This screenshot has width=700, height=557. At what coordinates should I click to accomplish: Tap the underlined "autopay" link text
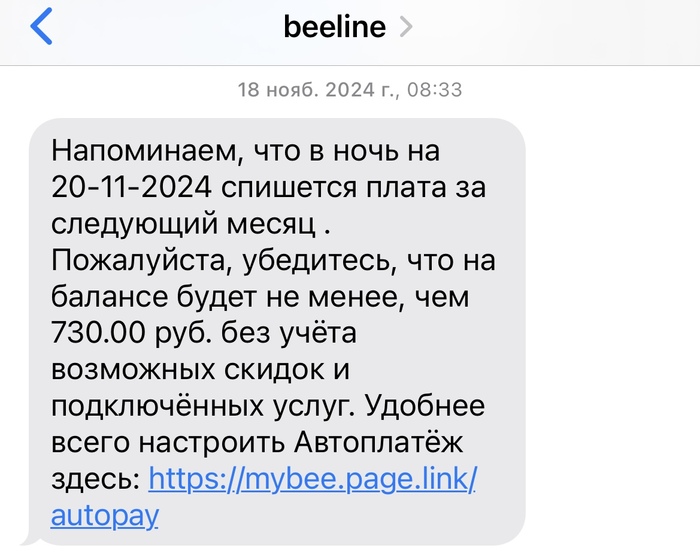[x=104, y=516]
